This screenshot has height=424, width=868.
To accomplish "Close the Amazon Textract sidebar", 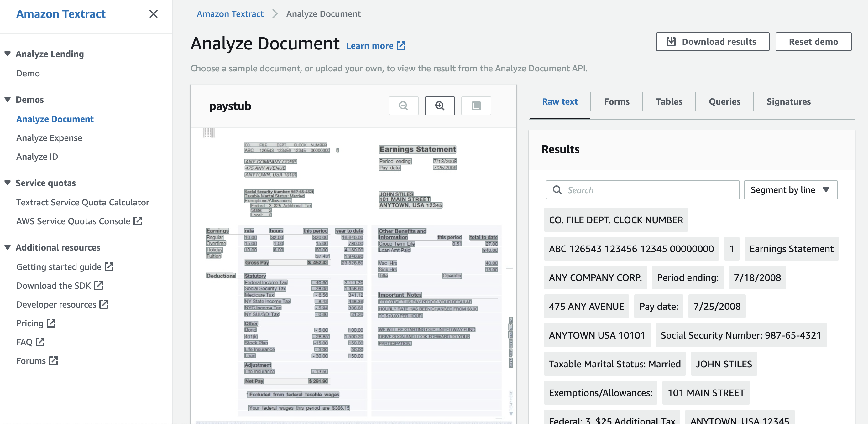I will [x=153, y=14].
